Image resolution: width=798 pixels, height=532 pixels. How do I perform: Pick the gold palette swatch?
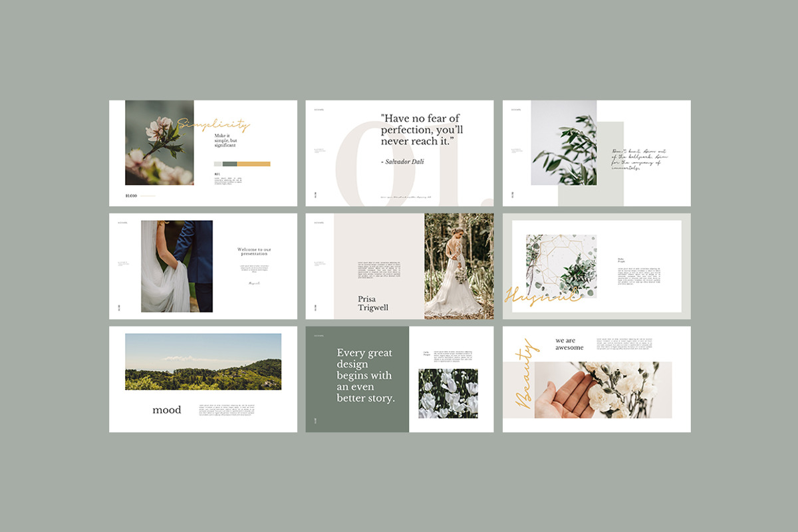point(254,164)
